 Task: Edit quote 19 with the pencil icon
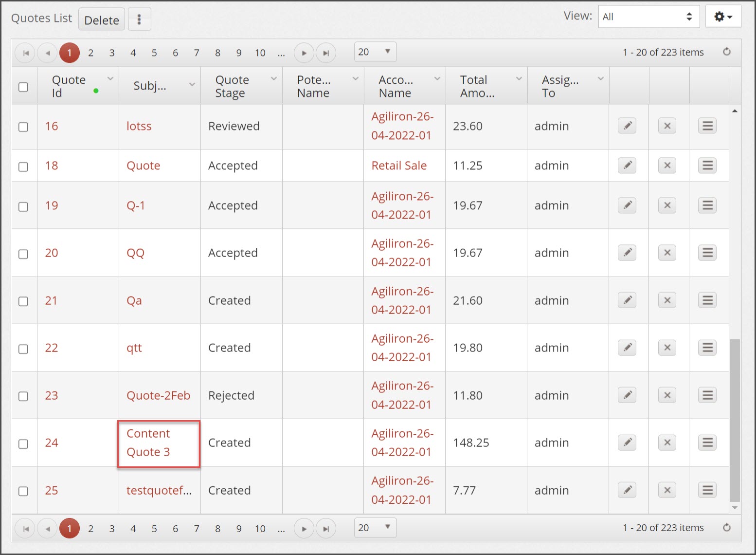[x=627, y=205]
